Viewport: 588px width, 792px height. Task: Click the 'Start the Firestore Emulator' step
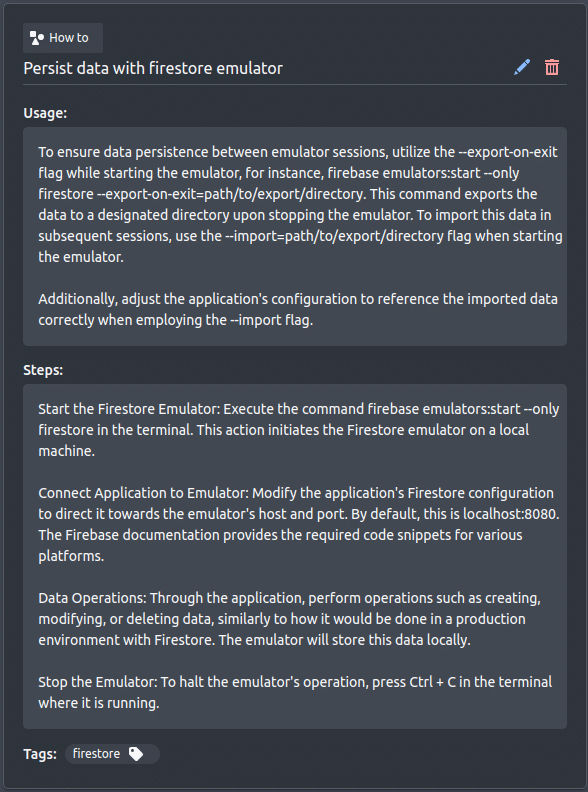point(299,430)
